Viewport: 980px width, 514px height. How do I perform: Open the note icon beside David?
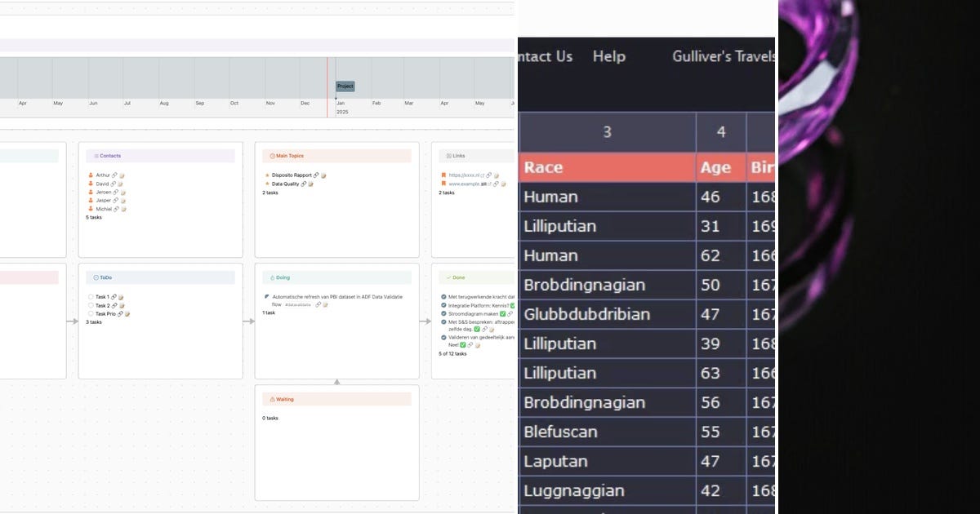click(x=120, y=184)
